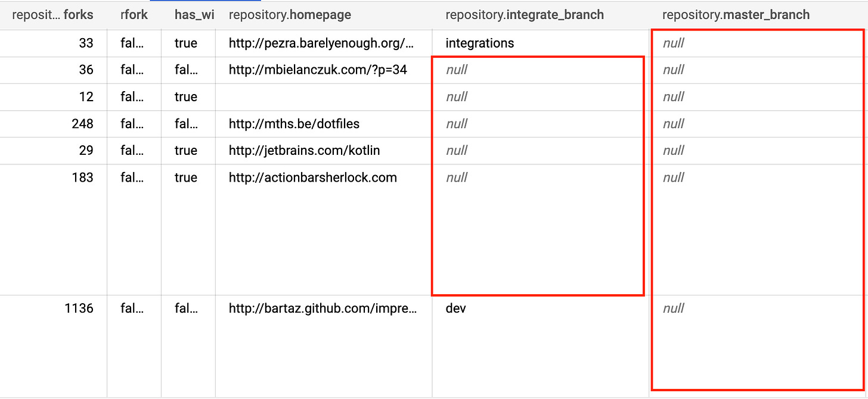Select rfork 'fal...' in the 33-forks row
Screen dimensions: 868x399
132,43
